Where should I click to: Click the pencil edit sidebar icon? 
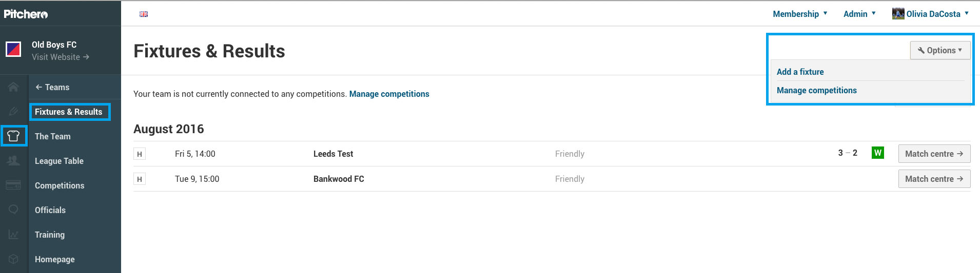(x=14, y=112)
